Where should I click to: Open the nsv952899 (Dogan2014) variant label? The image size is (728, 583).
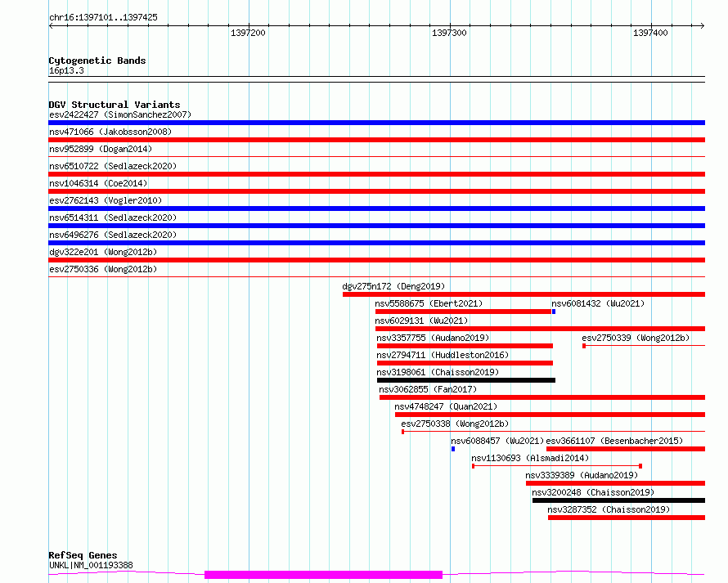click(101, 149)
